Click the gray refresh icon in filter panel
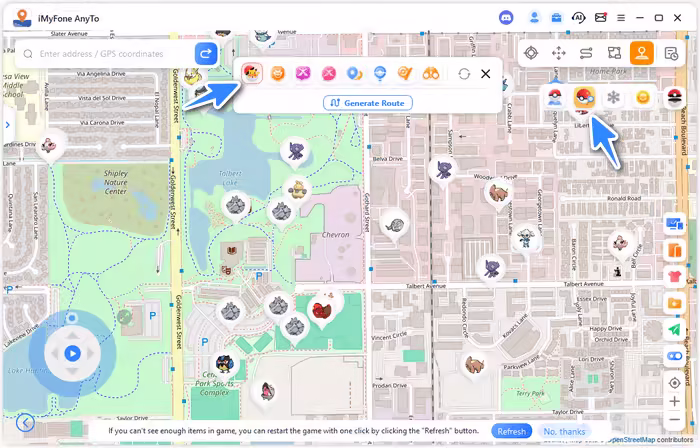700x448 pixels. pyautogui.click(x=464, y=74)
